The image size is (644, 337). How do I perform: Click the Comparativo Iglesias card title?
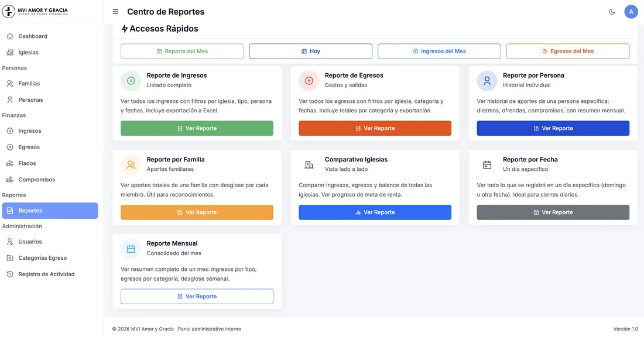click(356, 160)
